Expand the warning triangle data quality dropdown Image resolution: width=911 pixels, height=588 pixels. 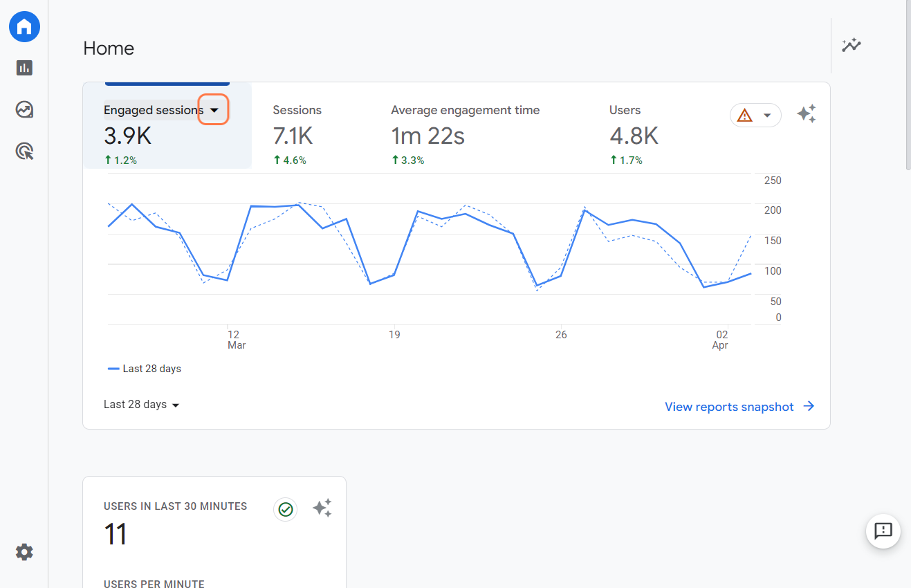pyautogui.click(x=755, y=116)
